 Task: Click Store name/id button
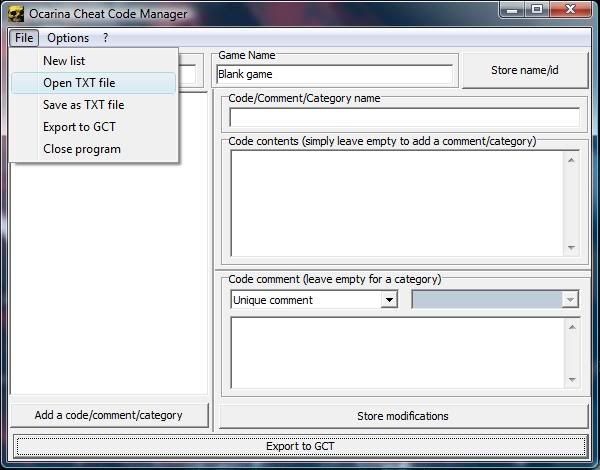525,70
